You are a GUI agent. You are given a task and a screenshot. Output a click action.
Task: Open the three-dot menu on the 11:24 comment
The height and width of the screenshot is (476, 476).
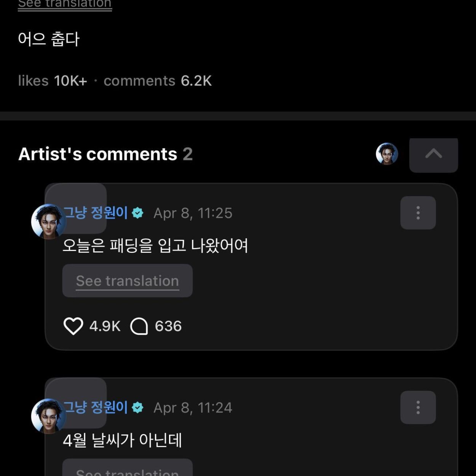pyautogui.click(x=418, y=407)
